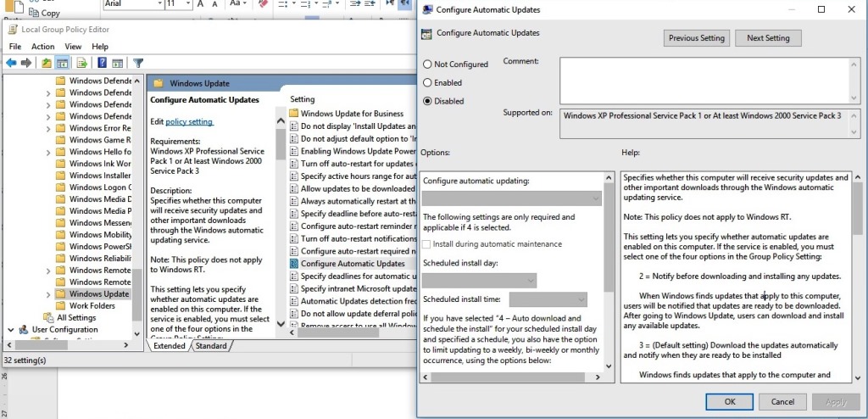Select the Not Configured radio button
The width and height of the screenshot is (868, 419).
427,64
